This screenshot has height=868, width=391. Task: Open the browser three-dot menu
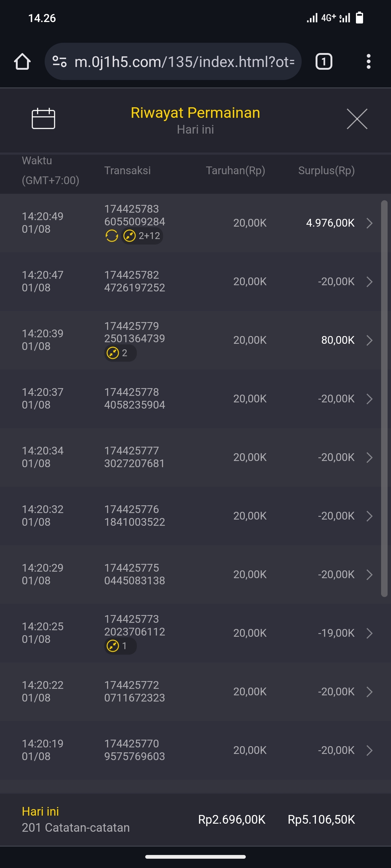pyautogui.click(x=368, y=62)
